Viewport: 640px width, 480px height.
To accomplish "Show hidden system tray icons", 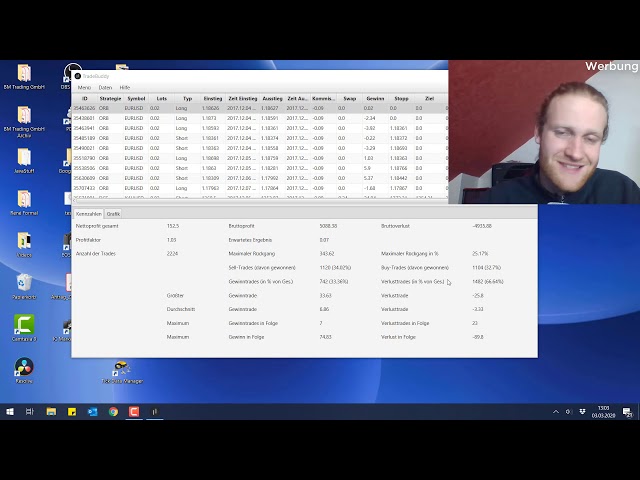I will point(557,411).
